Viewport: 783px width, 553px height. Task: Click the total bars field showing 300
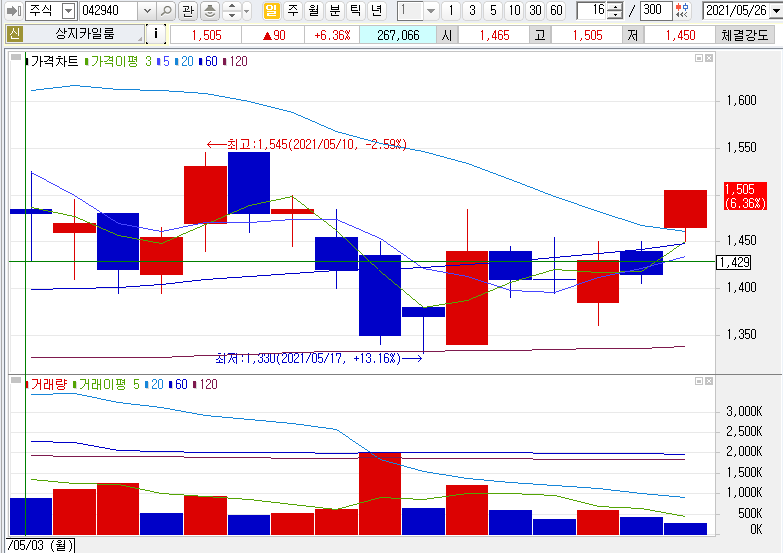pos(656,10)
